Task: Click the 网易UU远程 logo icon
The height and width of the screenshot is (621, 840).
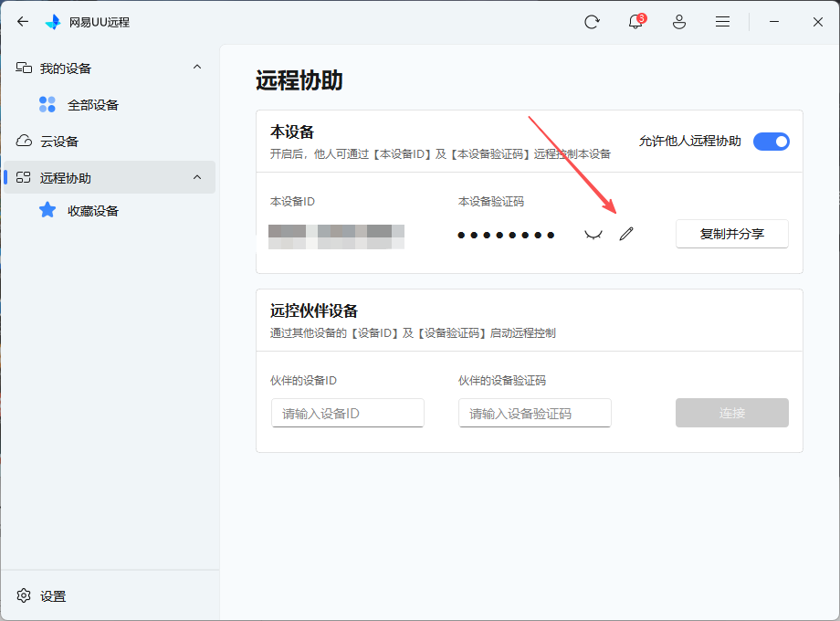Action: point(53,22)
